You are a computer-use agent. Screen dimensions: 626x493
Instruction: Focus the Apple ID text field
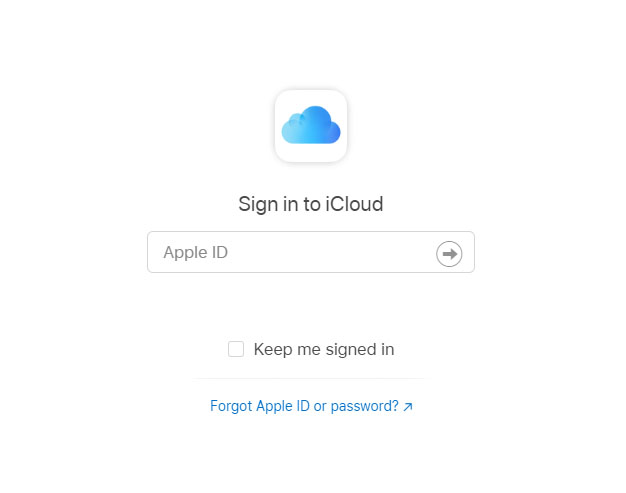click(x=311, y=252)
